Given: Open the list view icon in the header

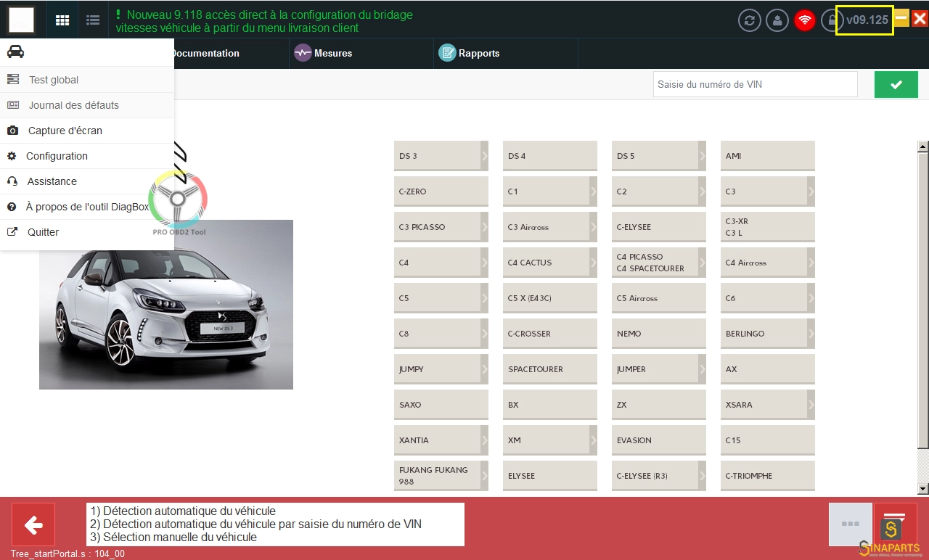Looking at the screenshot, I should 93,20.
